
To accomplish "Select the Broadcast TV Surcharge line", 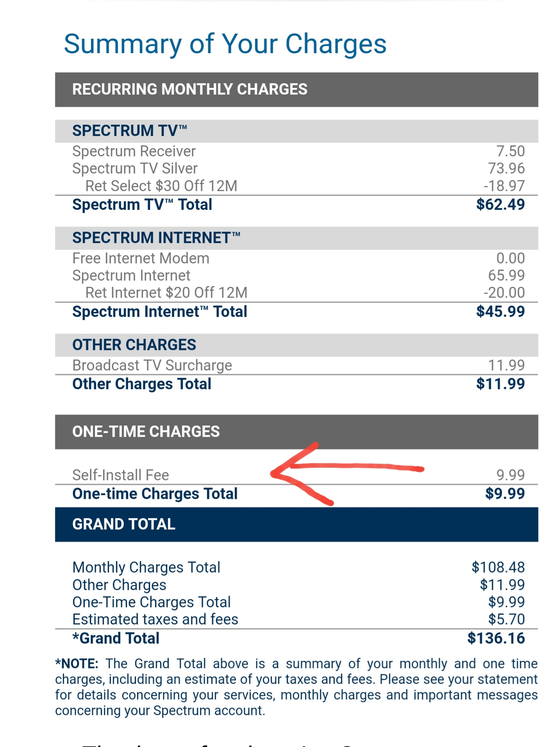I will click(x=152, y=365).
